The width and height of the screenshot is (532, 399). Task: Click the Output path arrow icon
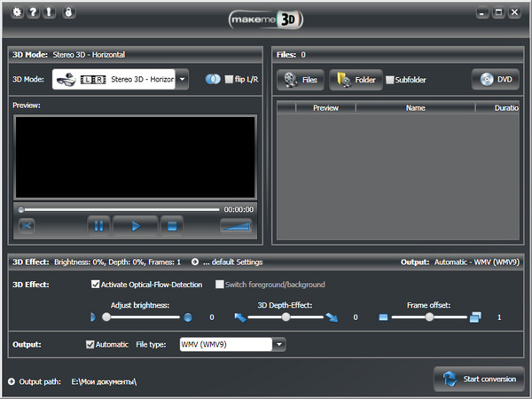point(12,381)
